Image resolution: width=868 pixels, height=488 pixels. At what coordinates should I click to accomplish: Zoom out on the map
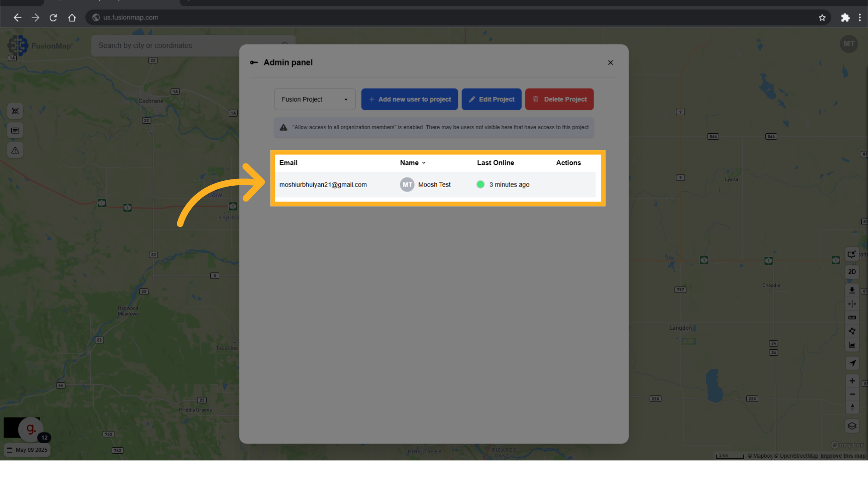852,394
